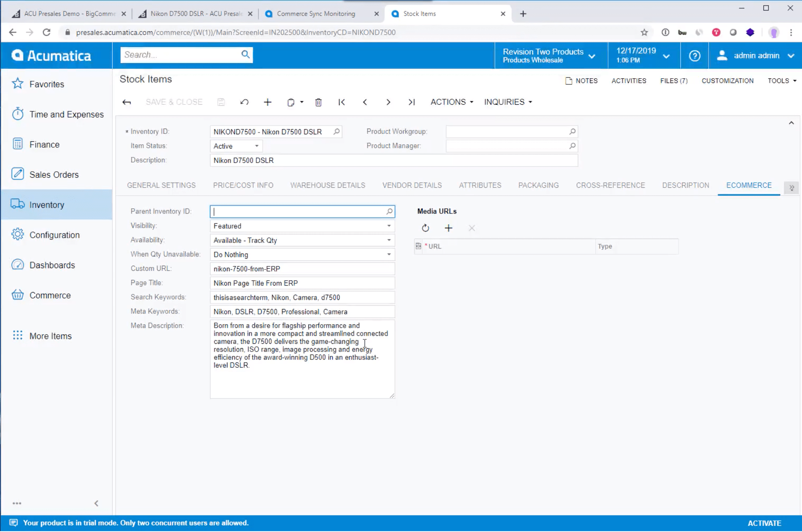This screenshot has width=802, height=532.
Task: Add new record with plus icon
Action: coord(267,102)
